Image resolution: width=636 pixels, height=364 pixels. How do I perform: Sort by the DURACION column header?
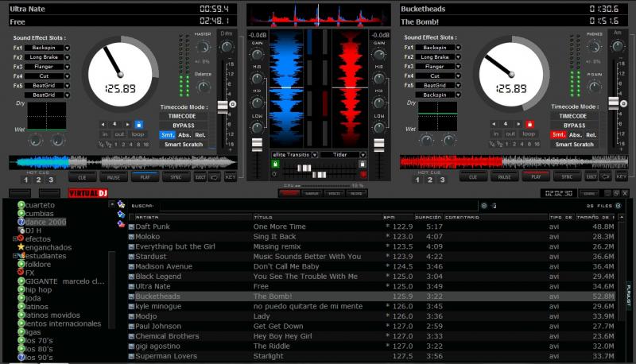pyautogui.click(x=429, y=217)
